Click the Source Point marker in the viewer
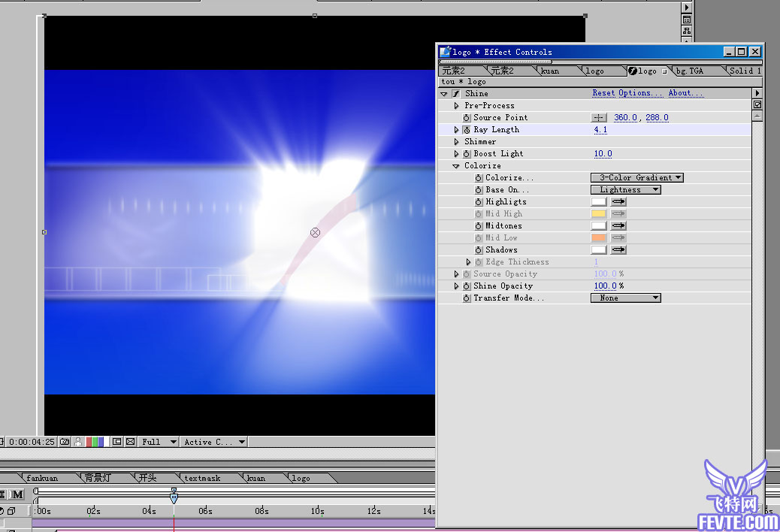The width and height of the screenshot is (780, 532). tap(315, 232)
